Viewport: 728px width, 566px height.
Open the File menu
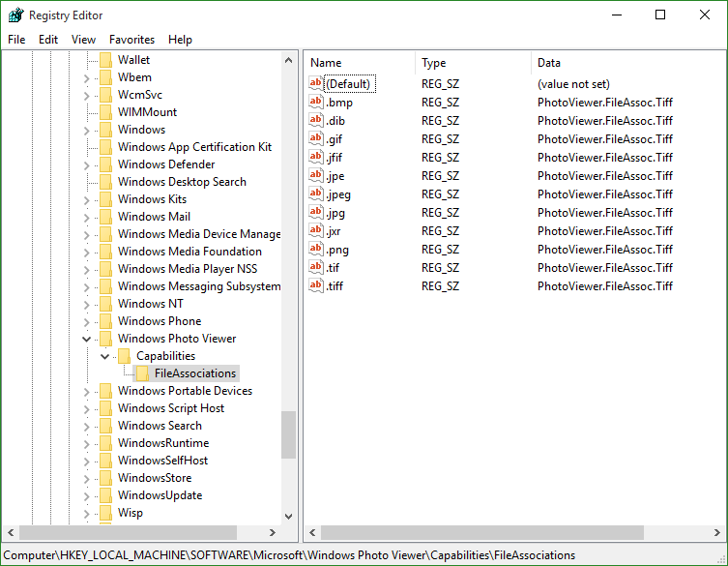16,40
